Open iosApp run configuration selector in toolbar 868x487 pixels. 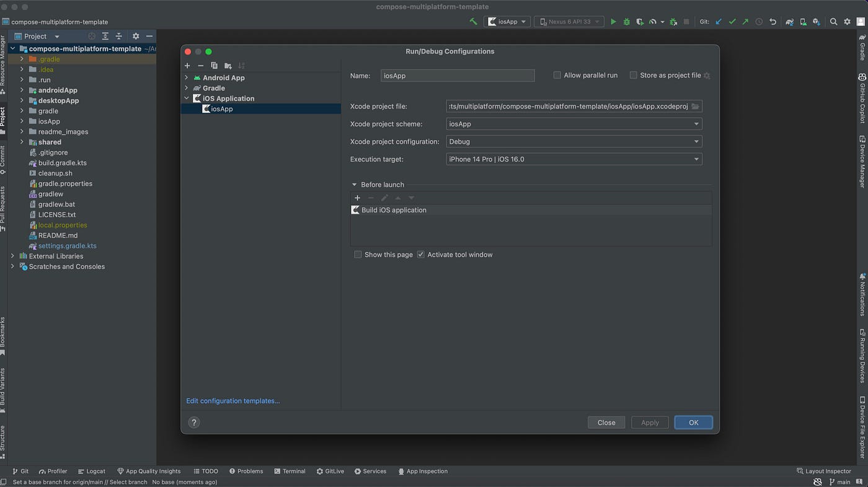[507, 22]
